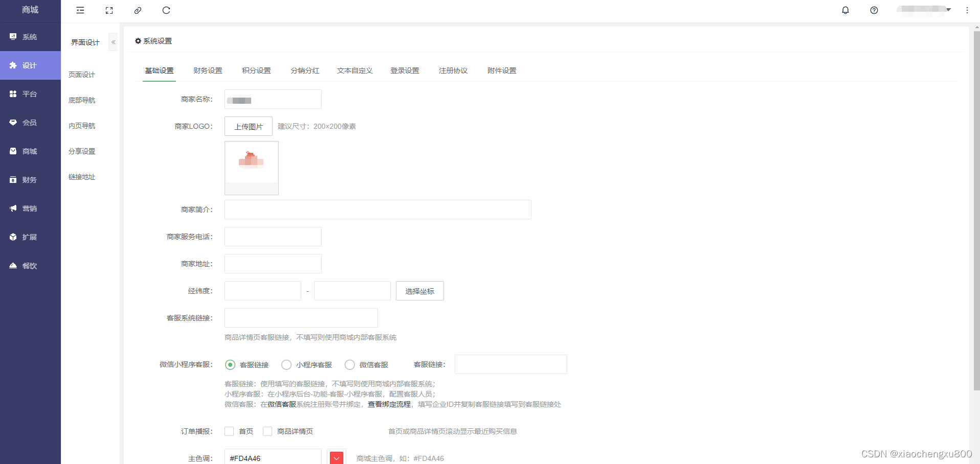This screenshot has width=980, height=464.
Task: Open the 微信客服 system link
Action: (x=282, y=404)
